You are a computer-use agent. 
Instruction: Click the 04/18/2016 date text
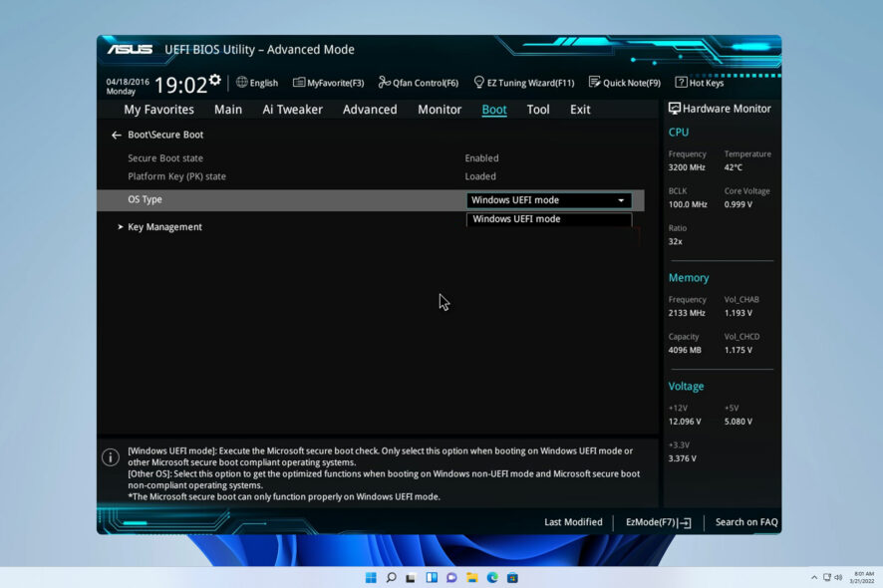128,82
